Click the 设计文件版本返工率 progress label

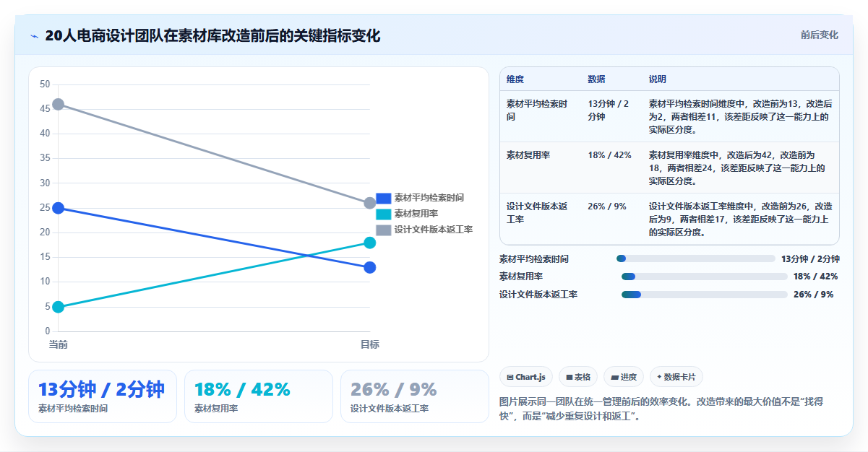538,295
